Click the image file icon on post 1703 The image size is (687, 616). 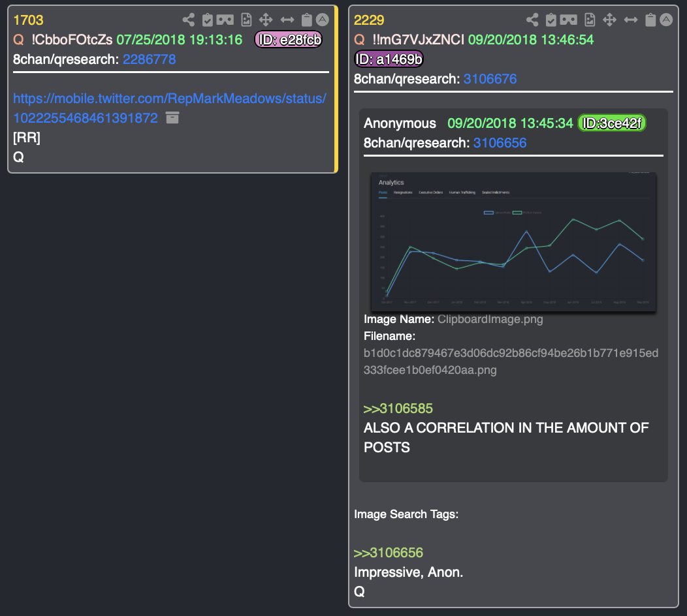tap(247, 20)
